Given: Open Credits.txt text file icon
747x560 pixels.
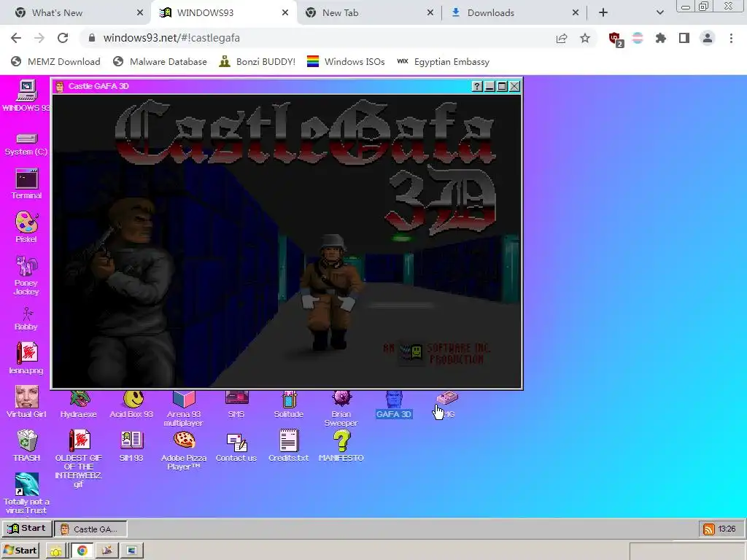Looking at the screenshot, I should tap(289, 446).
